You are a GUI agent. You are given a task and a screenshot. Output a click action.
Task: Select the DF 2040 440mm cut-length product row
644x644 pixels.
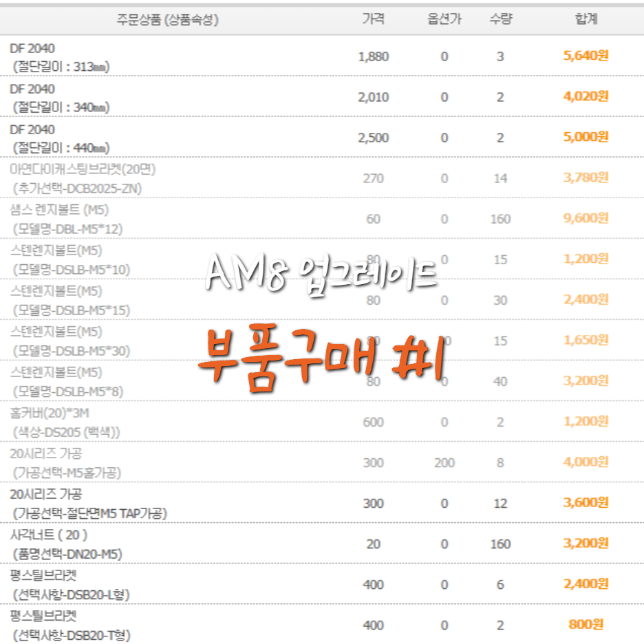(322, 137)
